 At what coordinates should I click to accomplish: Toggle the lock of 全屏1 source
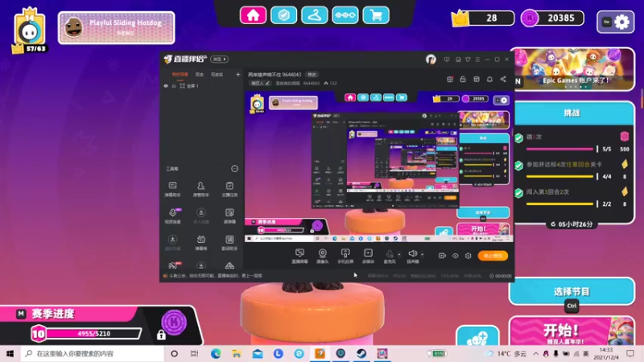click(x=174, y=86)
